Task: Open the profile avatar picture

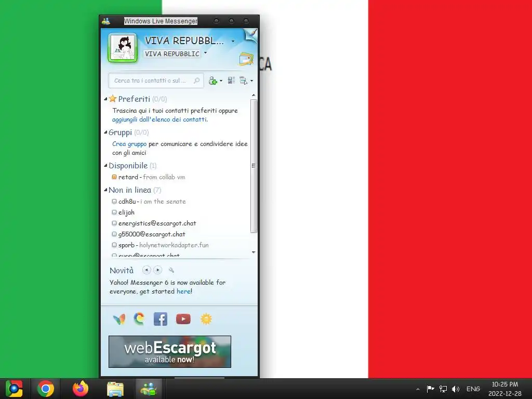Action: (123, 48)
